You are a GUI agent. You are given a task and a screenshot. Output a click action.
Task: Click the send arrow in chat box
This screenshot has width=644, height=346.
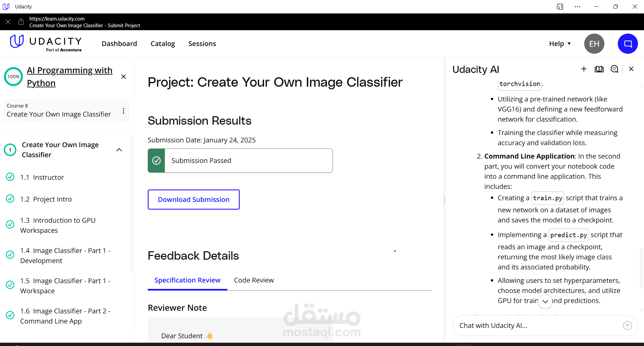pos(627,325)
